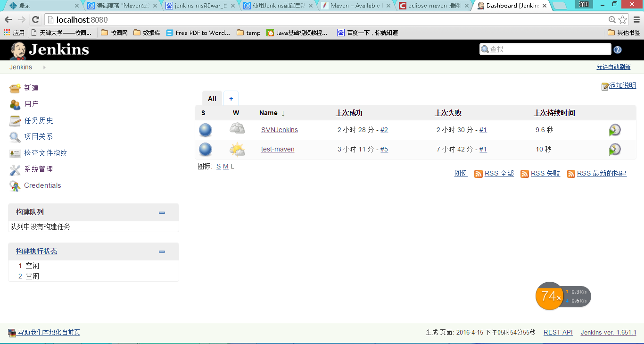The image size is (644, 344).
Task: Focus the 查找 search box
Action: coord(545,49)
